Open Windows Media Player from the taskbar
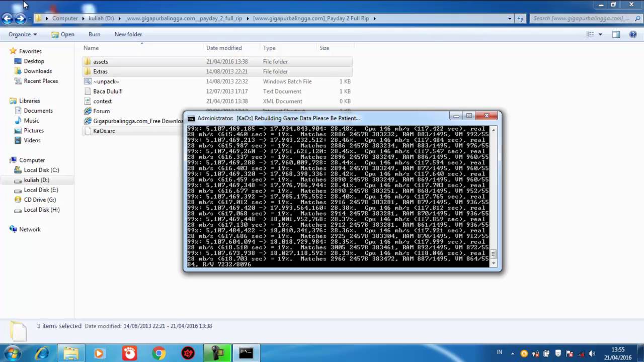The width and height of the screenshot is (644, 362). [99, 353]
